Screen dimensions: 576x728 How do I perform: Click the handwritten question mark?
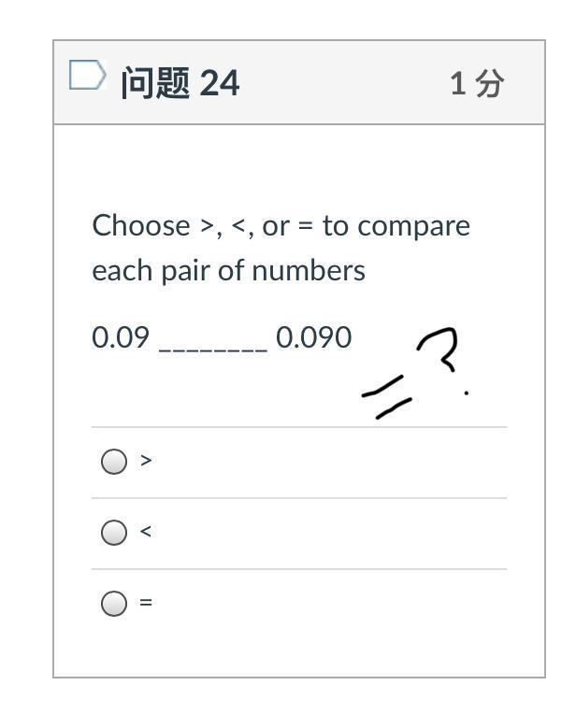(439, 349)
